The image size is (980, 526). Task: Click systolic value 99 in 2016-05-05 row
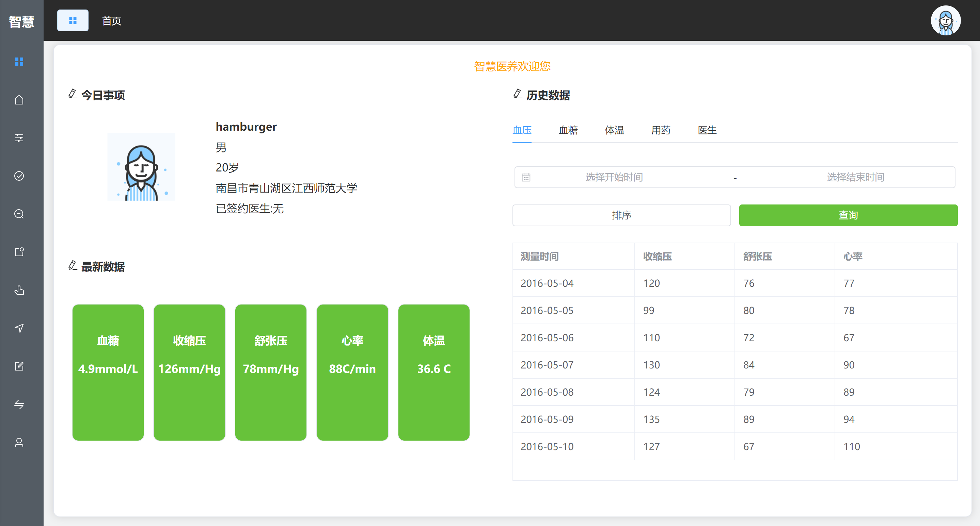coord(649,311)
